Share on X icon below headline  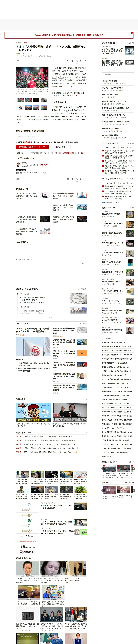(x=77, y=61)
